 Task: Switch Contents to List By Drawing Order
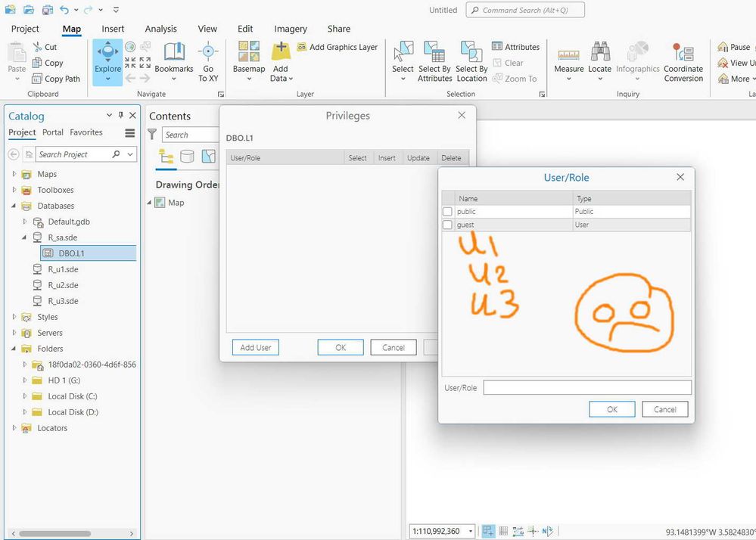pos(166,157)
